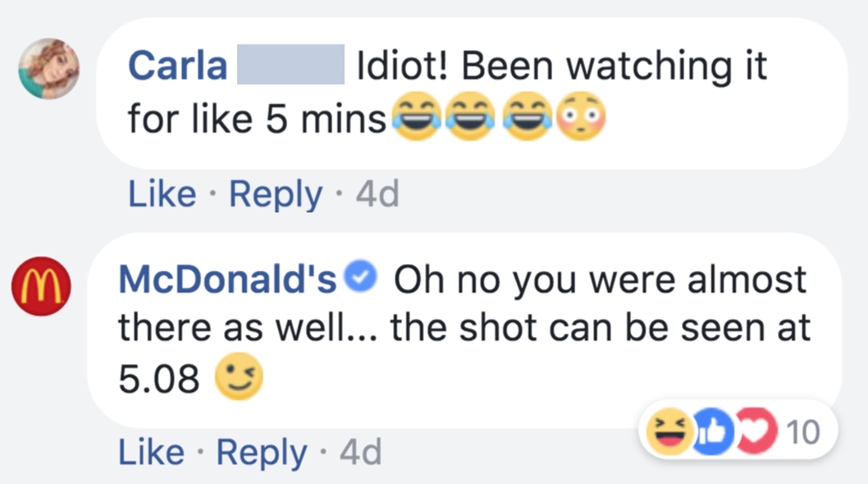This screenshot has height=484, width=868.
Task: Click the first crying-laughing emoji in Carla's comment
Action: point(415,116)
